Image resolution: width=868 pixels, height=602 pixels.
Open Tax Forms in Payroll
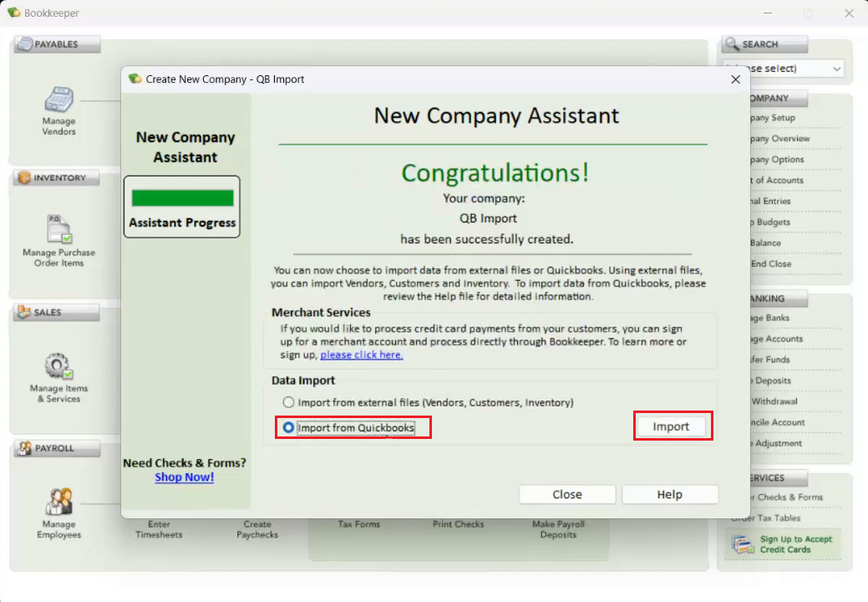point(359,524)
